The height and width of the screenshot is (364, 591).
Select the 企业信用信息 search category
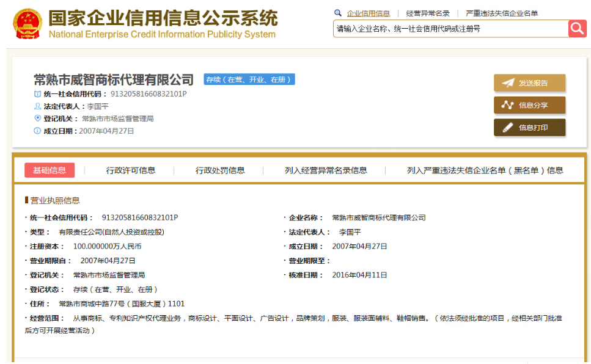click(369, 13)
